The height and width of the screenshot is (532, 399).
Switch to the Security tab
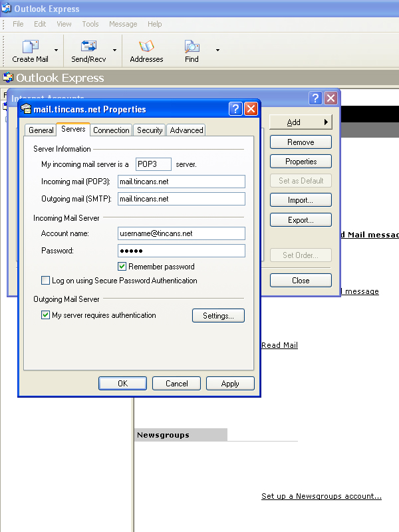(x=150, y=130)
